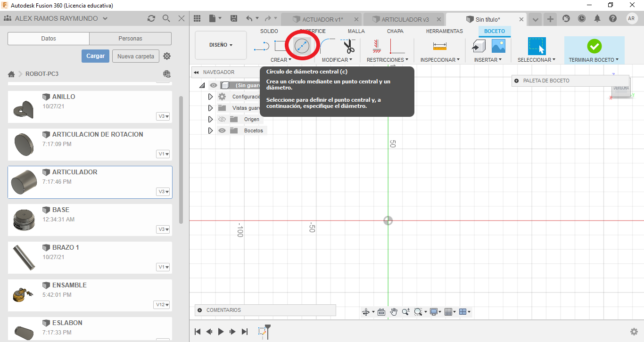644x342 pixels.
Task: Click the Cargar upload button
Action: (95, 56)
